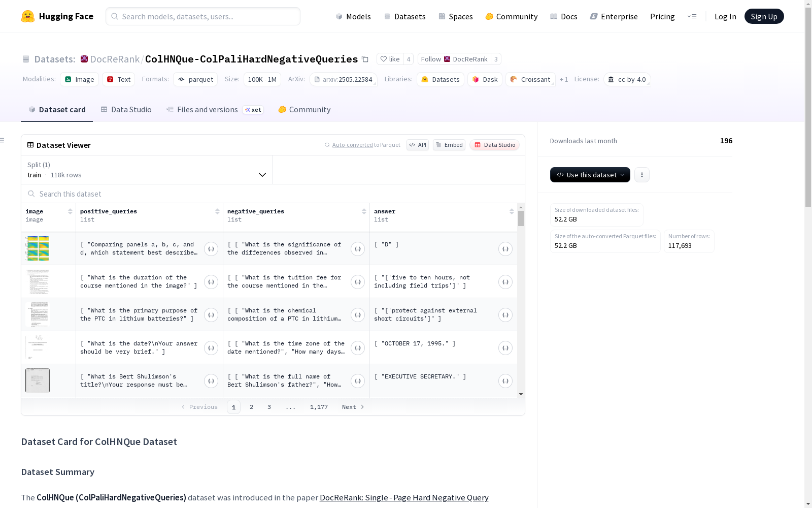Image resolution: width=812 pixels, height=508 pixels.
Task: Sort the answer column
Action: point(512,211)
